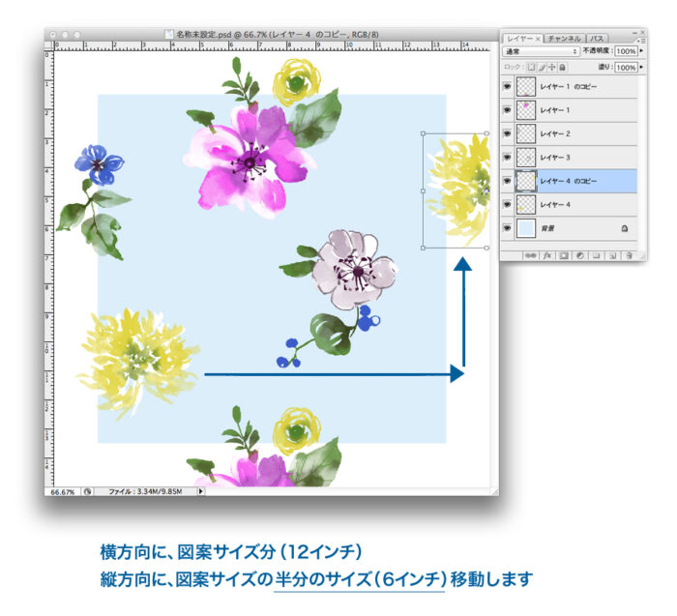Hide the レイヤー 2 layer
Viewport: 677px width, 616px height.
pyautogui.click(x=508, y=133)
